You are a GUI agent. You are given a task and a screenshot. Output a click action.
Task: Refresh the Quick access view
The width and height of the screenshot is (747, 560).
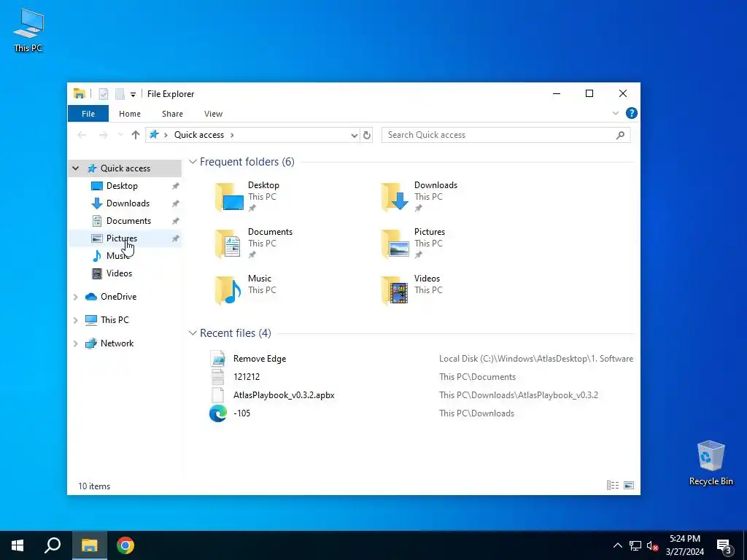click(x=367, y=135)
